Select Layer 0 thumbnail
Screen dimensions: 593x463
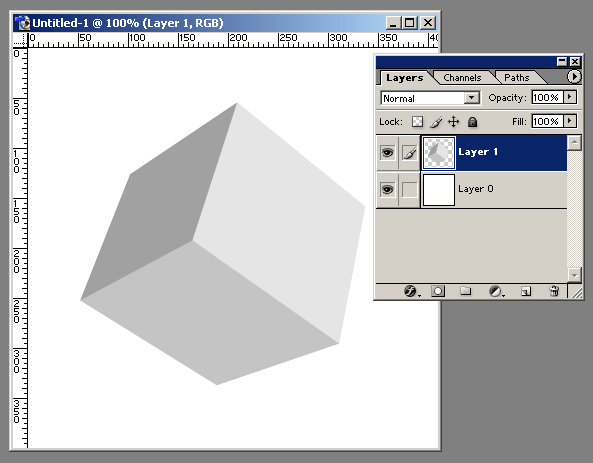tap(438, 190)
